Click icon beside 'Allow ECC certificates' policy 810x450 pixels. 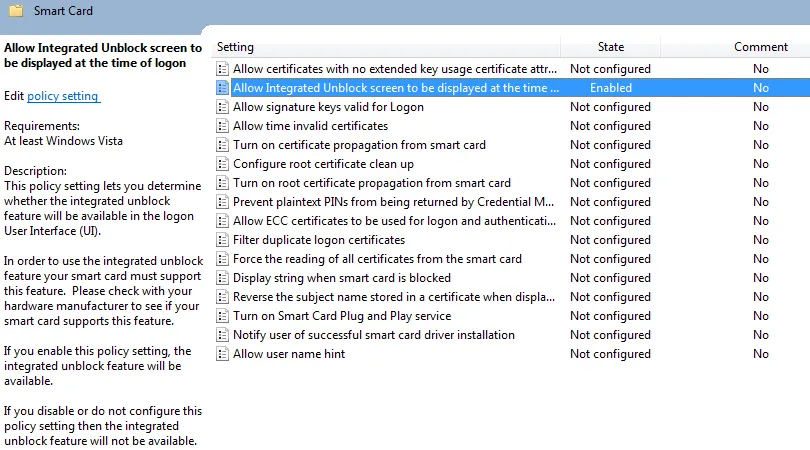click(222, 221)
